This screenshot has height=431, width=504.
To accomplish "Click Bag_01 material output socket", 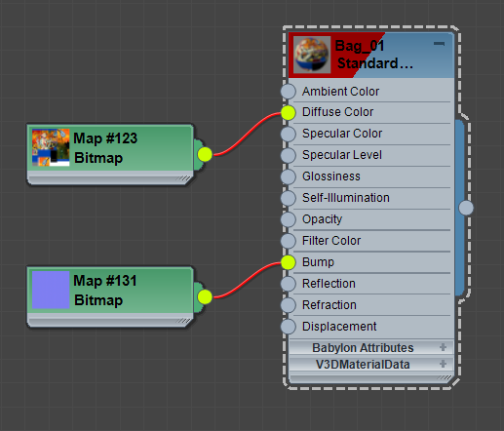I will (x=466, y=208).
